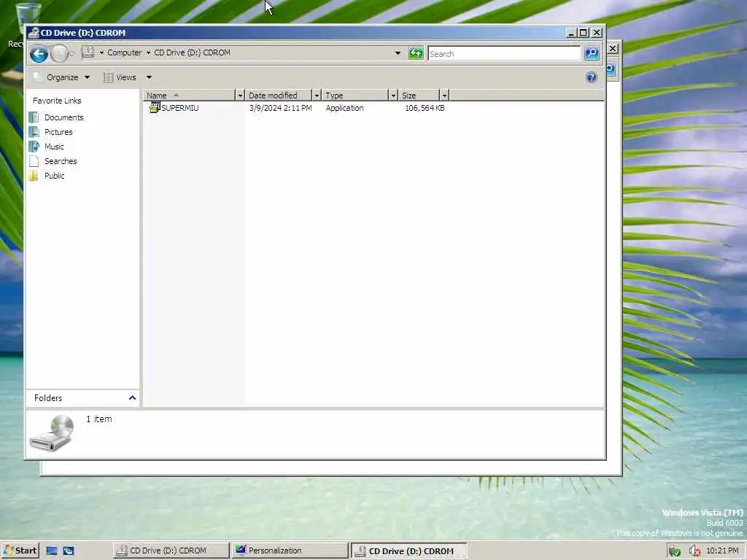Click the Application type cell
Image resolution: width=747 pixels, height=560 pixels.
click(344, 108)
